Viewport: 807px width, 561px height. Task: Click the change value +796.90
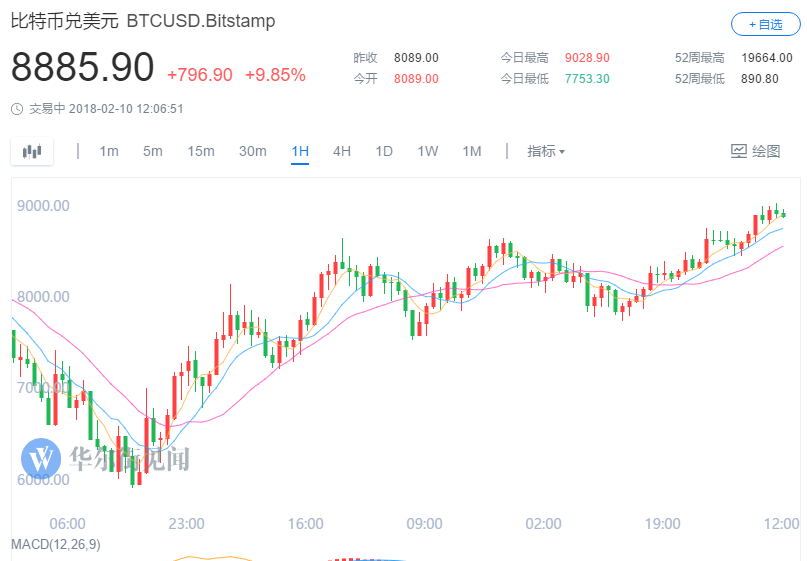pyautogui.click(x=200, y=75)
